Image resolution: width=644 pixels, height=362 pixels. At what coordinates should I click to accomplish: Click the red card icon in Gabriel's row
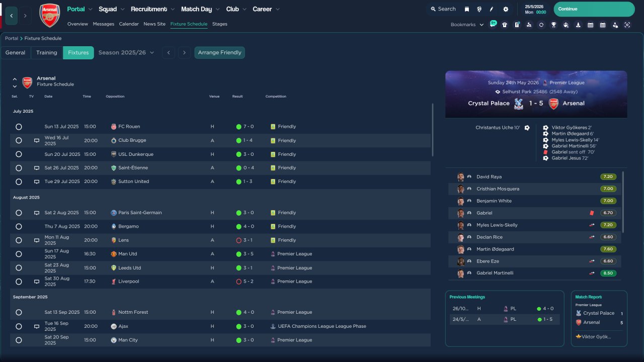point(592,213)
